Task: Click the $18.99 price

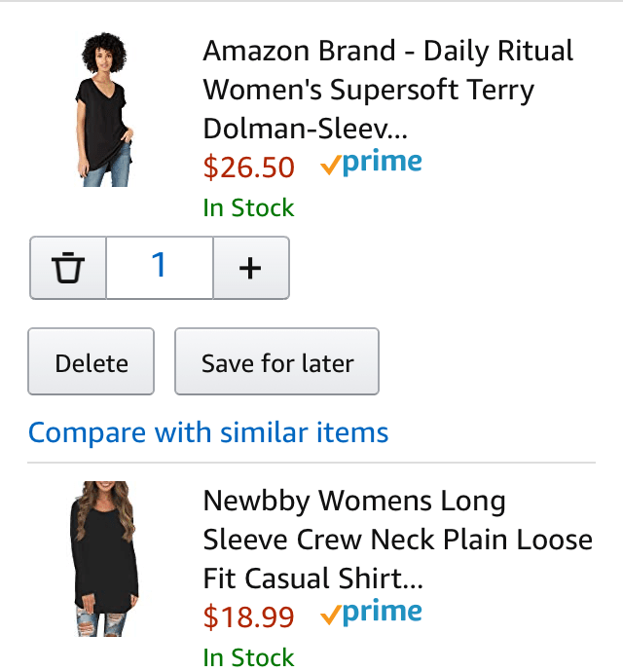Action: pos(248,616)
